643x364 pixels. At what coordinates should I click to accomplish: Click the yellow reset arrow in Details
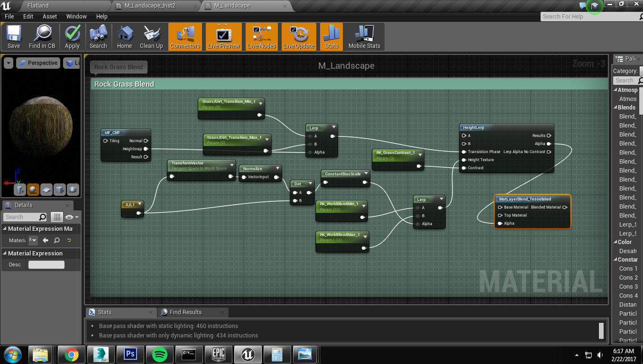[x=69, y=240]
